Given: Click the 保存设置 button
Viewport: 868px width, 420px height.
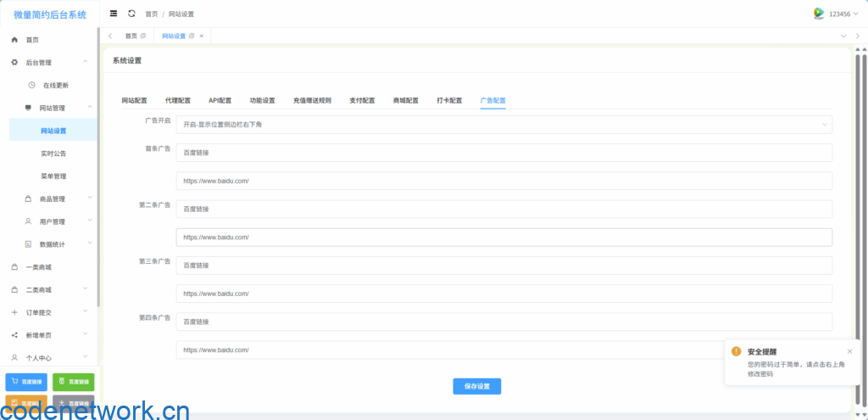Looking at the screenshot, I should tap(476, 386).
